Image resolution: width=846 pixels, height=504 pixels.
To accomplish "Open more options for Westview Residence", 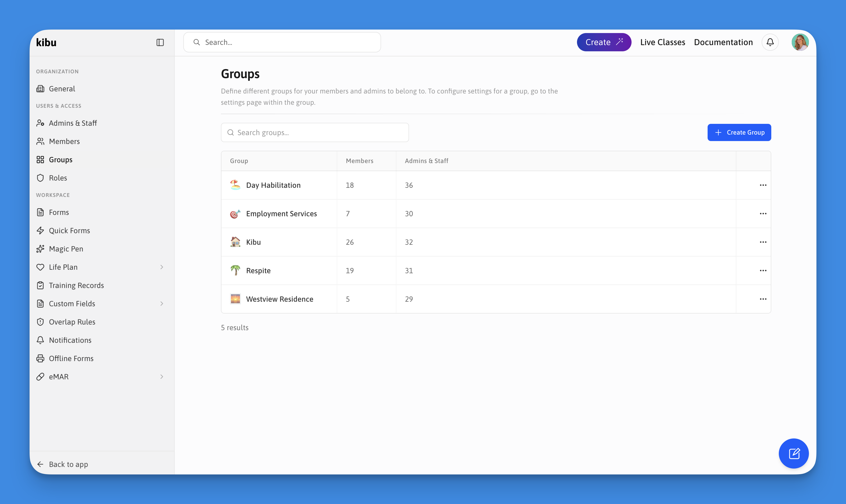I will [x=763, y=299].
